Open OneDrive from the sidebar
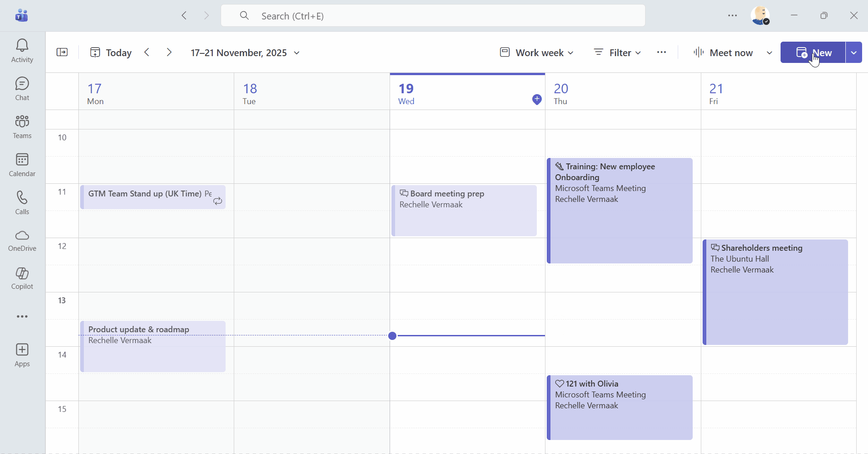 tap(22, 240)
